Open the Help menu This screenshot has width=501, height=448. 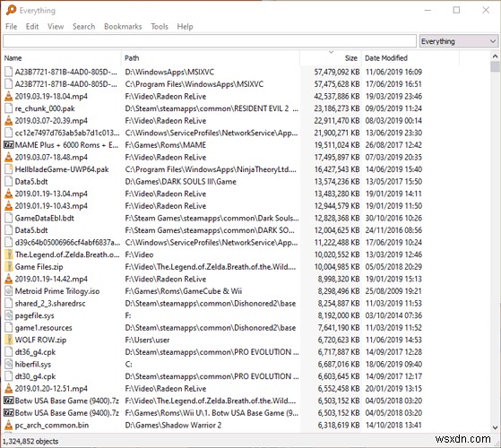[x=185, y=27]
